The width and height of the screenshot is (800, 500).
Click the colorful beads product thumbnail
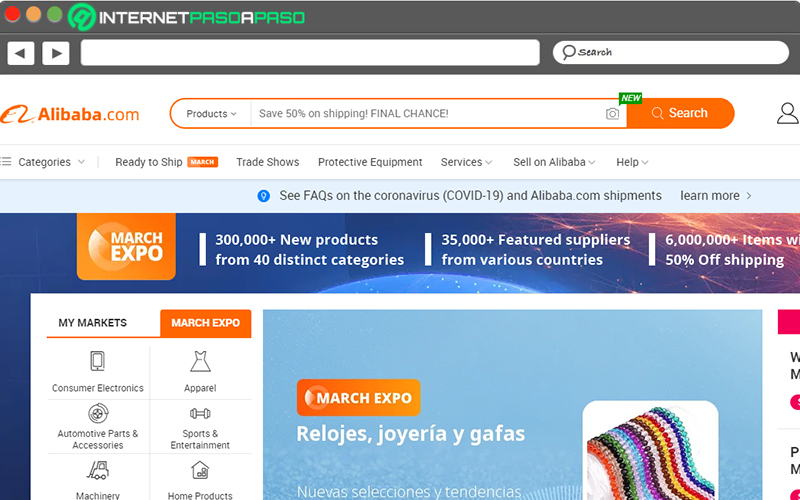coord(651,451)
